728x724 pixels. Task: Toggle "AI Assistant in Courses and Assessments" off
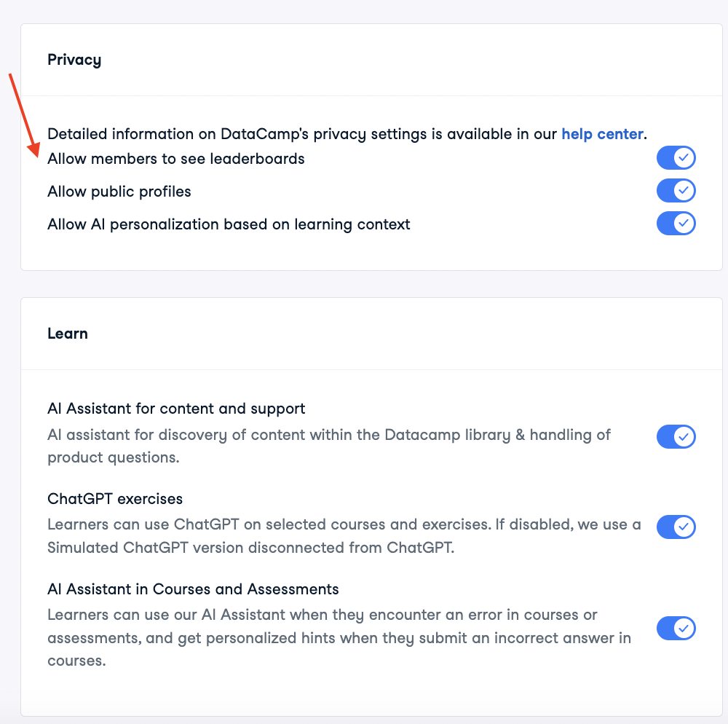(676, 628)
